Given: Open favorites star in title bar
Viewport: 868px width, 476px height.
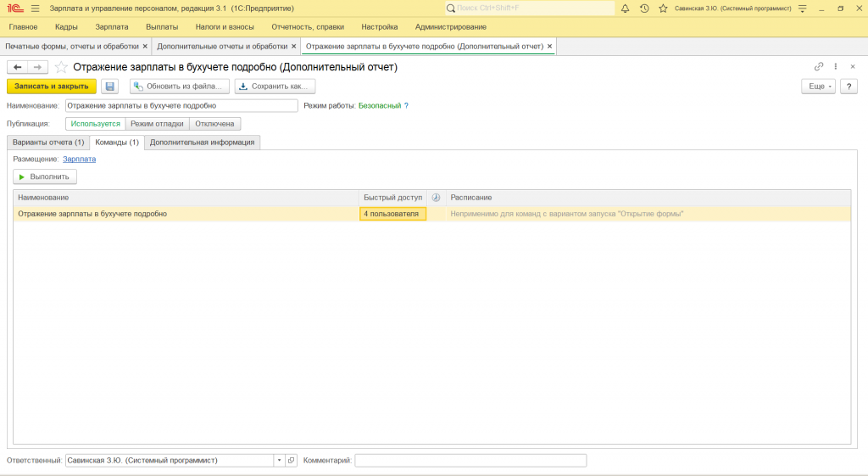Looking at the screenshot, I should (663, 8).
